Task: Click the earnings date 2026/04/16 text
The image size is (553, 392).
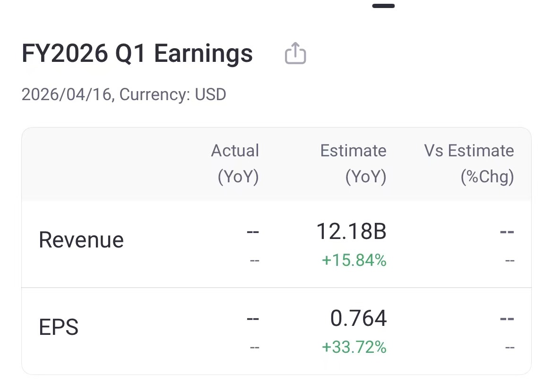Action: (65, 94)
